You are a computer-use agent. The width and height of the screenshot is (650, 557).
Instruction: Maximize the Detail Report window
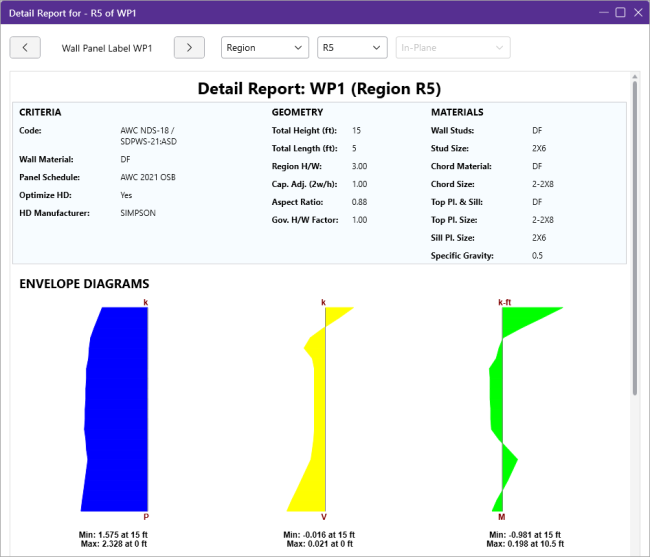click(x=620, y=12)
